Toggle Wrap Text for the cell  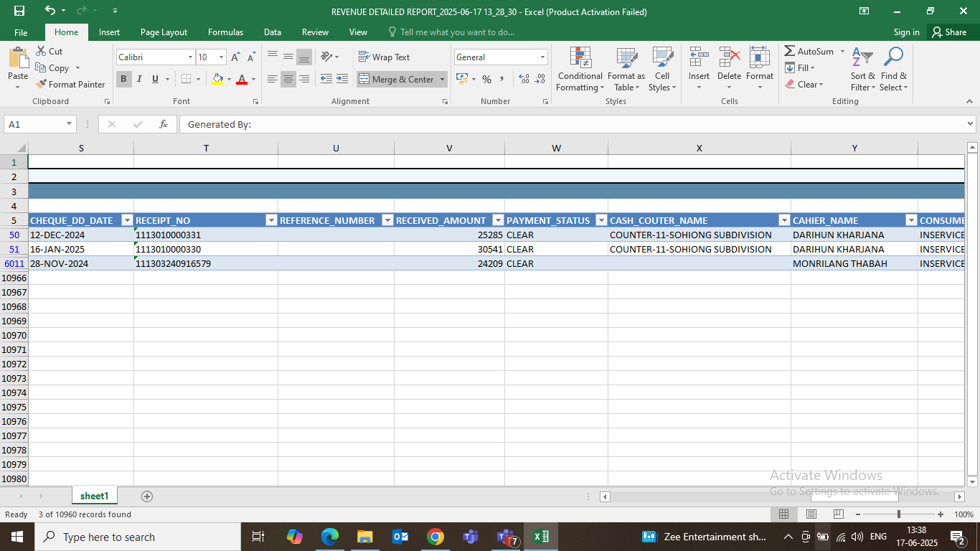point(384,57)
